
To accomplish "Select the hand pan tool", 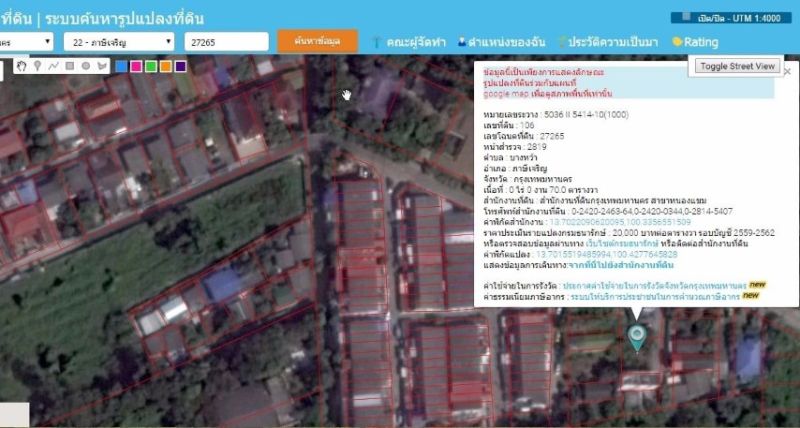I will (23, 66).
